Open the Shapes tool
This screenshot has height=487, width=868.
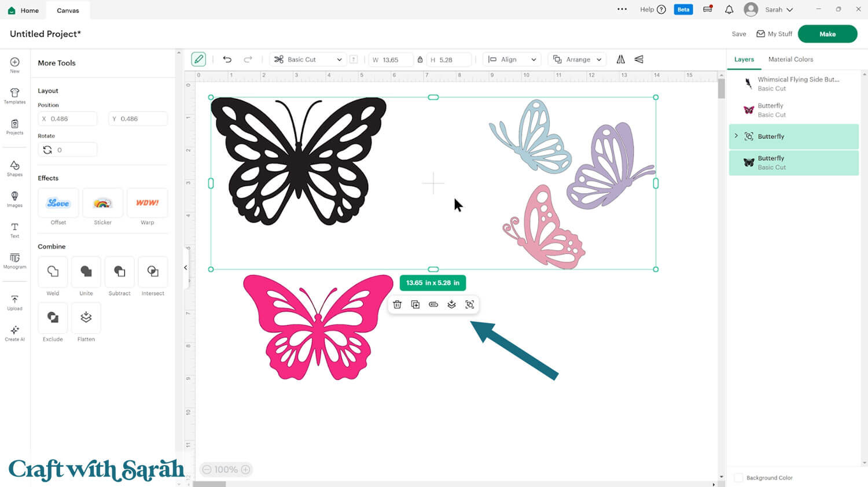14,168
